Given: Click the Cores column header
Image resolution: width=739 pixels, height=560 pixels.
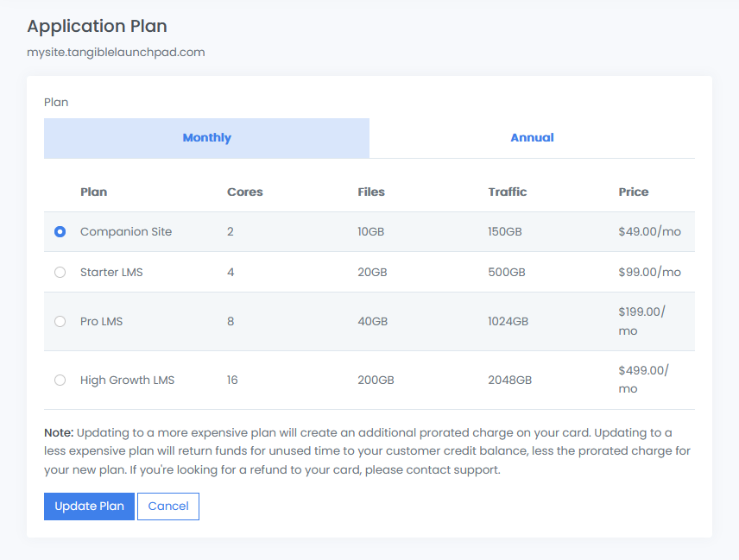Looking at the screenshot, I should point(245,192).
